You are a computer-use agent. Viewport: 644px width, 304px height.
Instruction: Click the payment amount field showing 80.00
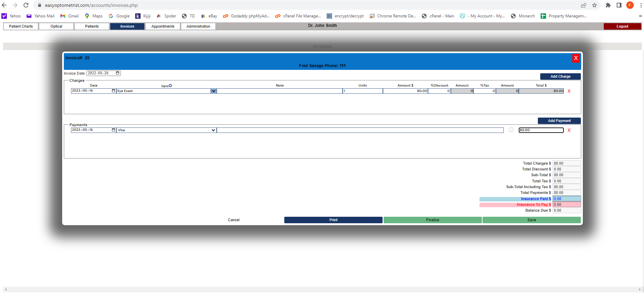click(541, 130)
